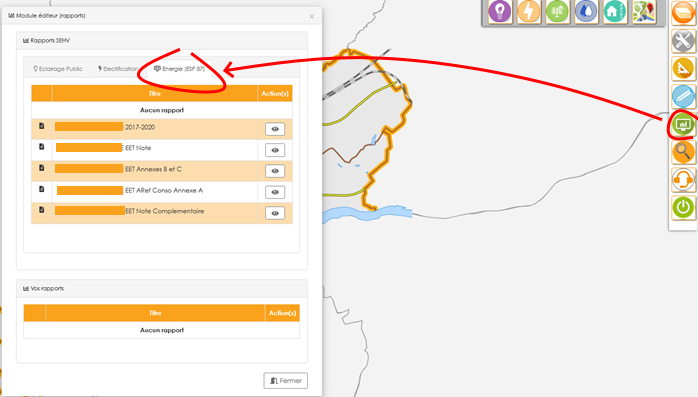The width and height of the screenshot is (698, 397).
Task: Click the orange magnifying glass search icon
Action: (683, 152)
